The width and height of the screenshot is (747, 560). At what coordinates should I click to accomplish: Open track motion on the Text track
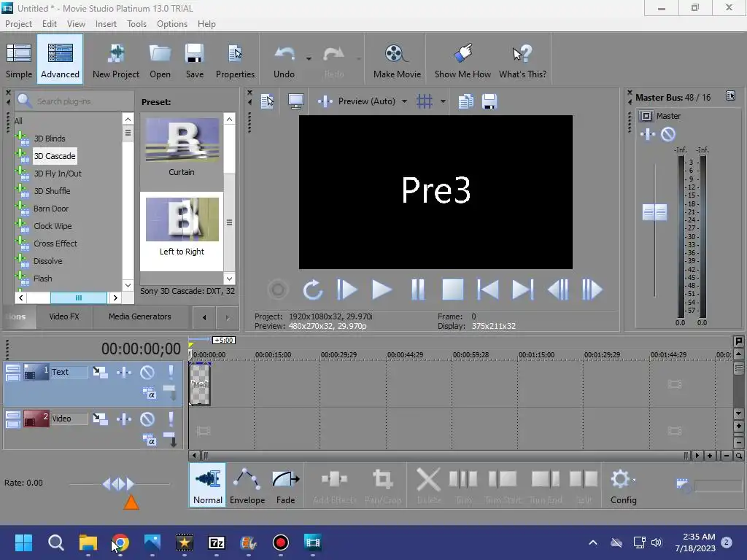click(x=100, y=372)
